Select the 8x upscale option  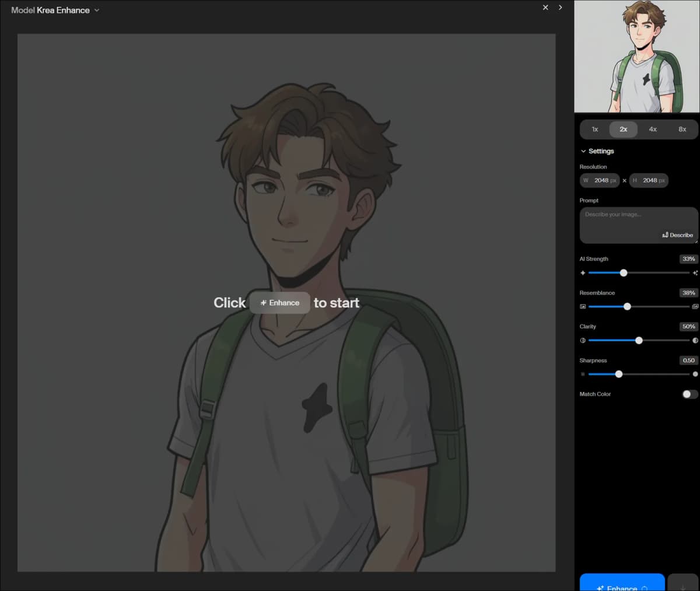682,130
